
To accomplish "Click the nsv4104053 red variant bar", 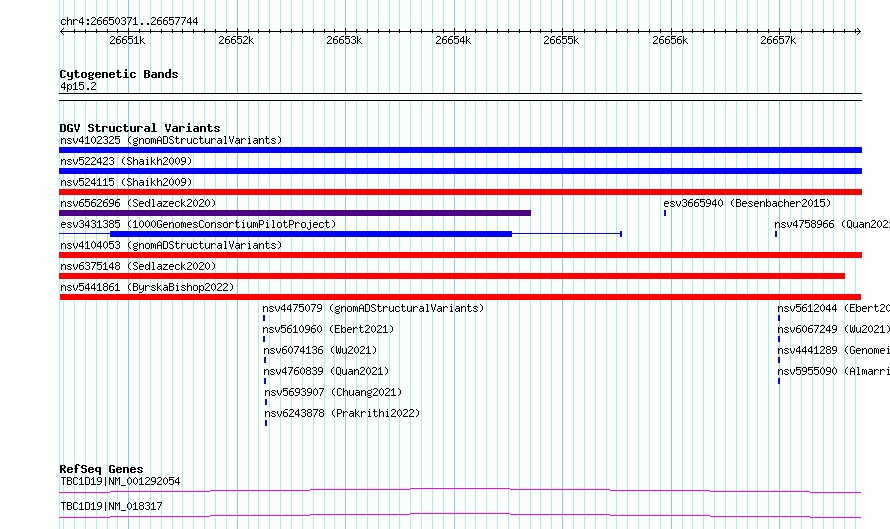I will click(x=460, y=255).
